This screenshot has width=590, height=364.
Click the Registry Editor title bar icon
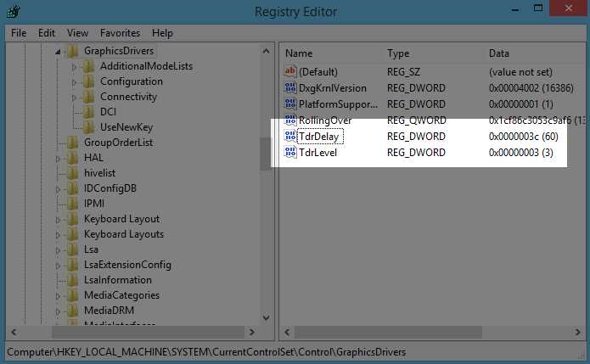tap(14, 11)
